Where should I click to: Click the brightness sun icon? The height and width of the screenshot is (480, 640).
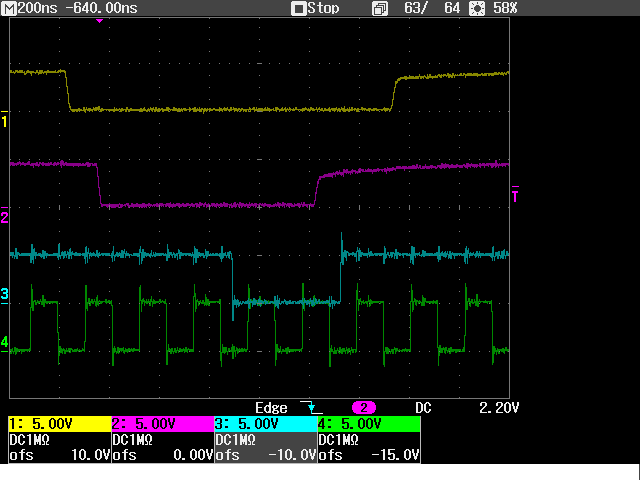[x=478, y=8]
